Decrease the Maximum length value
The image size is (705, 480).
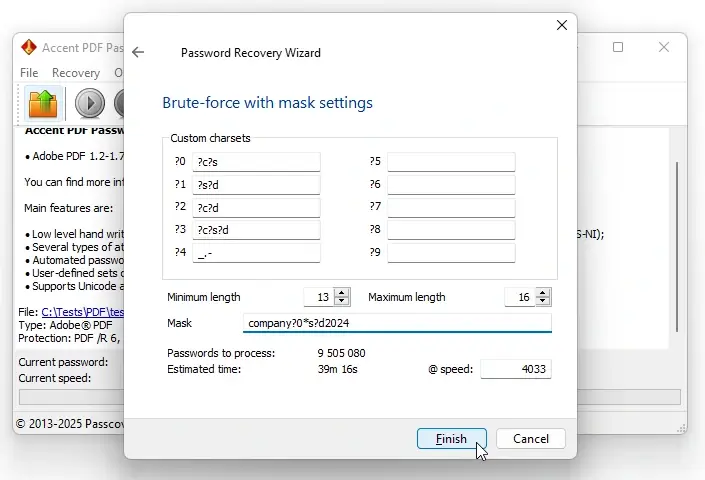coord(543,302)
